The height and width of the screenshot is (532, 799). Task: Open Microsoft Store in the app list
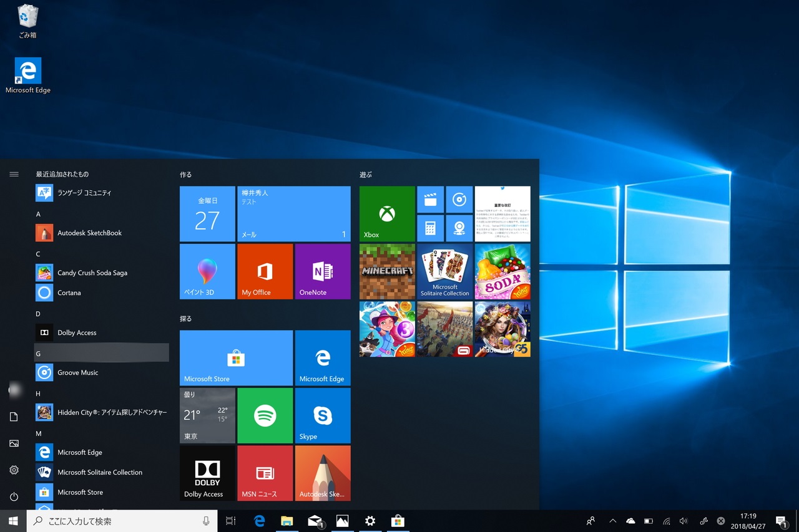pos(102,492)
